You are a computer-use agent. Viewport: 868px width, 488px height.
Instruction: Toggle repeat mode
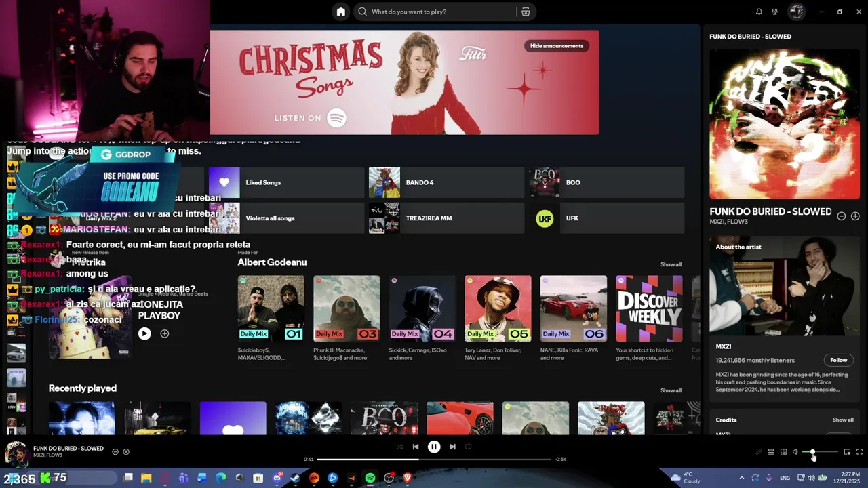[x=468, y=447]
